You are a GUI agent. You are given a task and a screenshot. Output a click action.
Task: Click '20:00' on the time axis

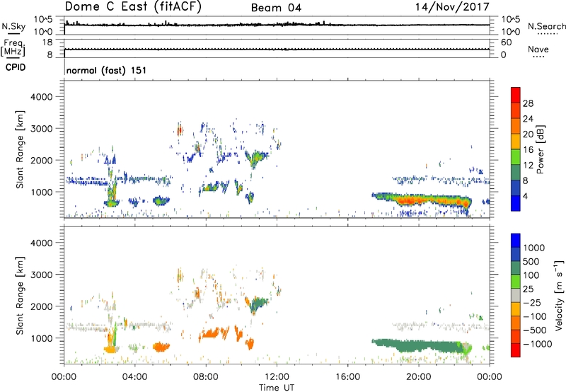(x=418, y=377)
